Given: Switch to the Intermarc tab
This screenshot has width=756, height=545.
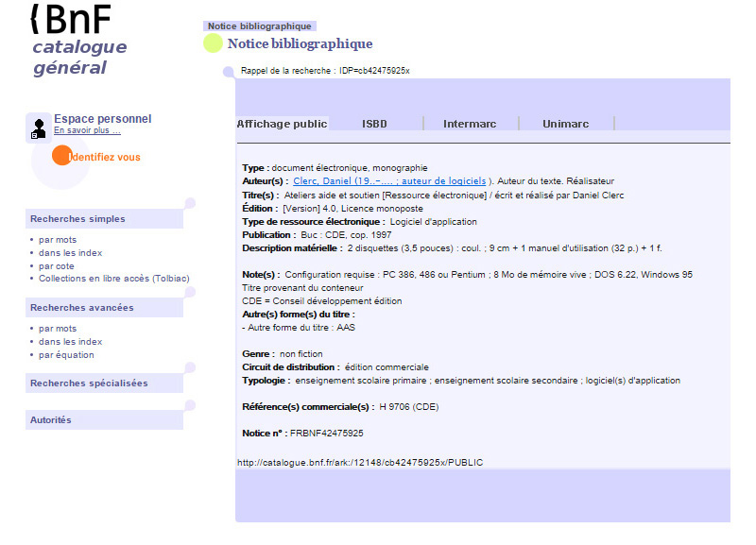Looking at the screenshot, I should (x=470, y=124).
